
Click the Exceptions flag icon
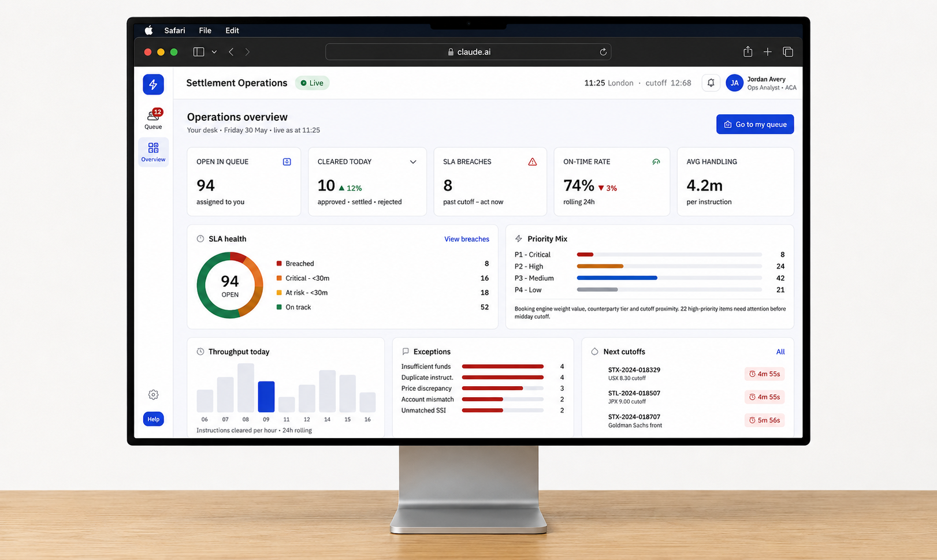pyautogui.click(x=406, y=352)
